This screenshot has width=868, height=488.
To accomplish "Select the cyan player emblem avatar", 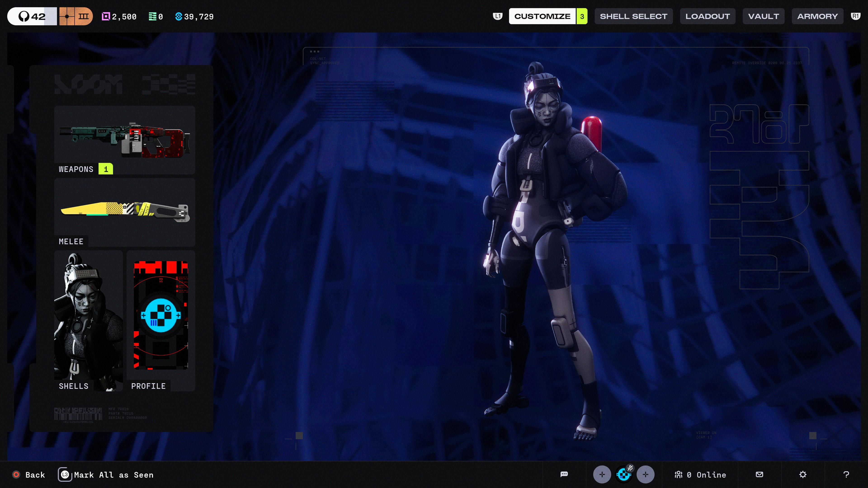I will click(624, 474).
